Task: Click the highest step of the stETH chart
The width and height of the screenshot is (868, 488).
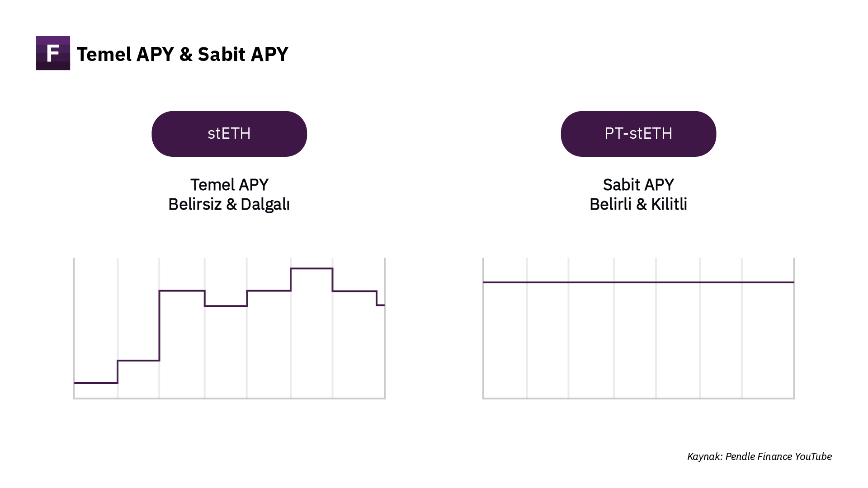Action: 311,268
